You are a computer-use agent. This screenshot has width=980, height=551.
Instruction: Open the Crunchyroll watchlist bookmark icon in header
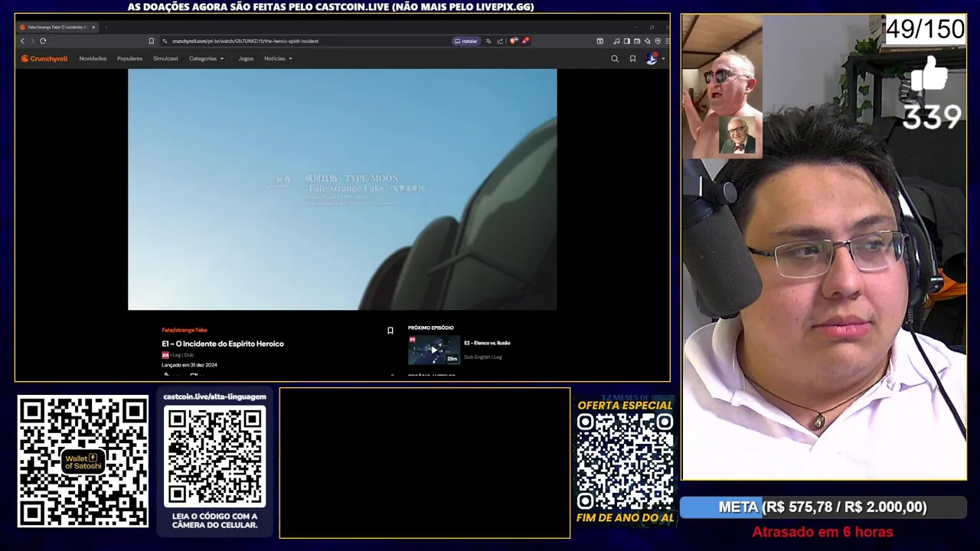(632, 58)
